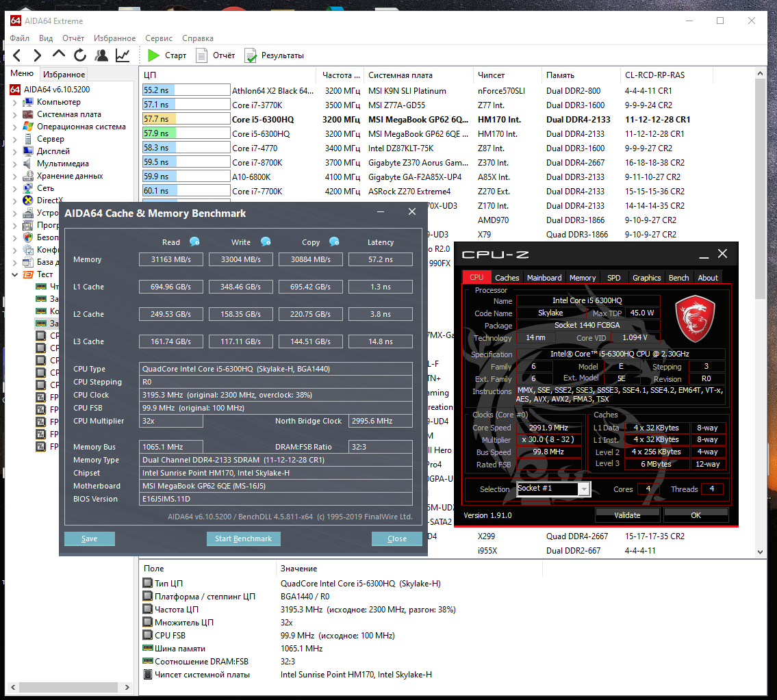Click the Copy info bubble icon
The height and width of the screenshot is (700, 777).
pyautogui.click(x=335, y=242)
